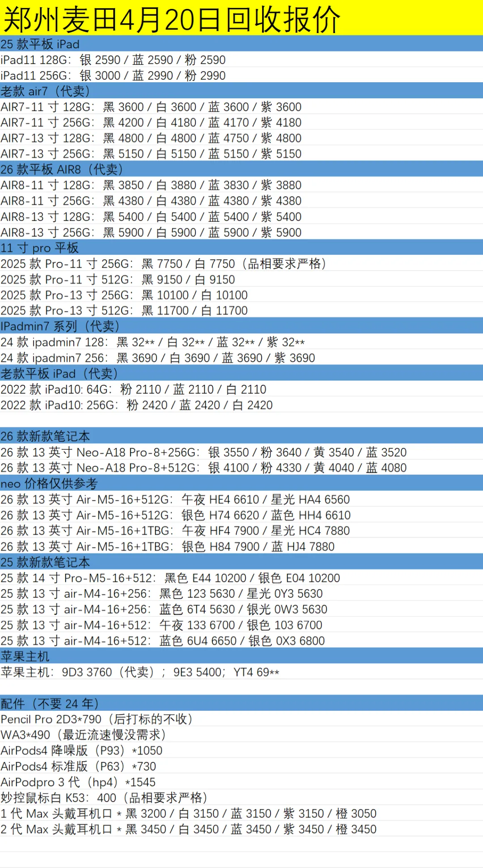Click the AIR7-11 寸 128G row

tap(241, 106)
